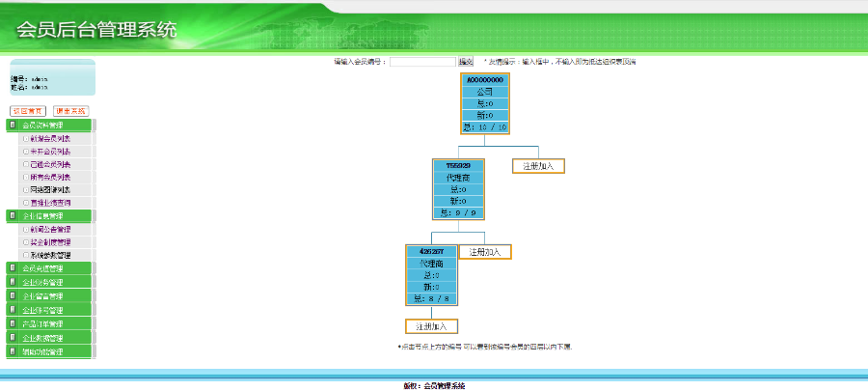Screen dimensions: 868x391
Task: Expand the 产品订单管理 section
Action: click(48, 323)
